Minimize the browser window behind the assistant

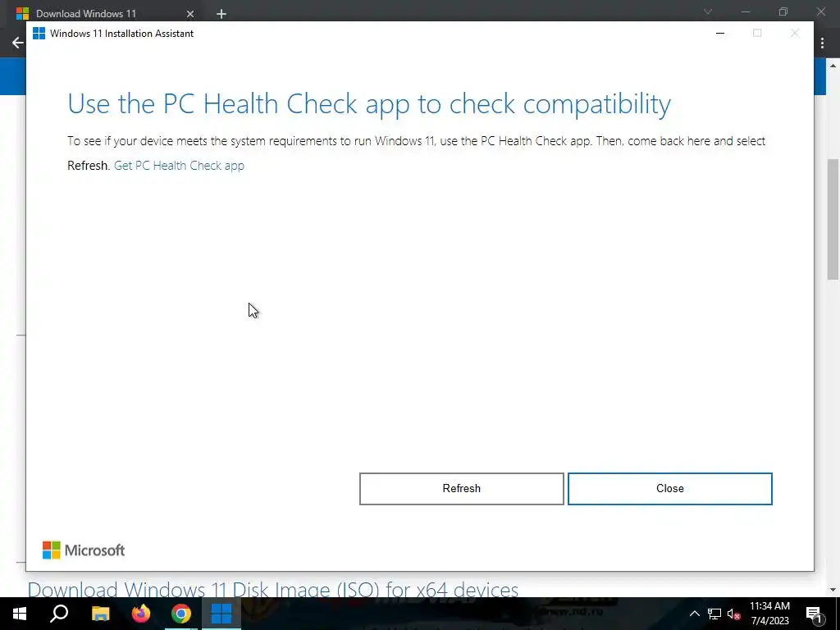point(746,11)
